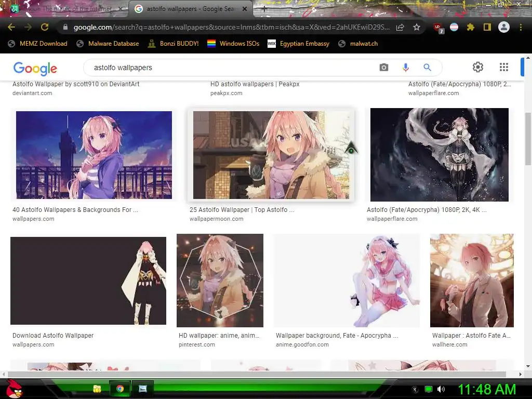Screen dimensions: 532x399
Task: Toggle the browser side panel icon
Action: pyautogui.click(x=487, y=27)
